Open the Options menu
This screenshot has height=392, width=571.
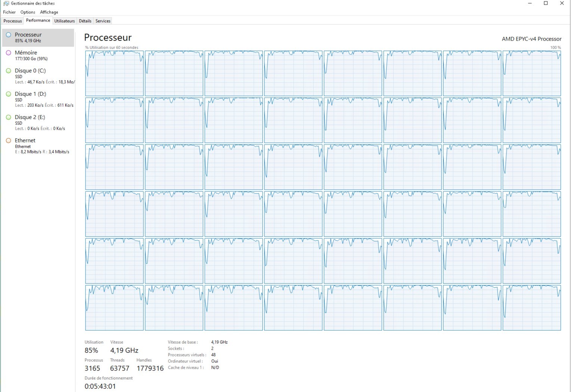click(x=28, y=12)
